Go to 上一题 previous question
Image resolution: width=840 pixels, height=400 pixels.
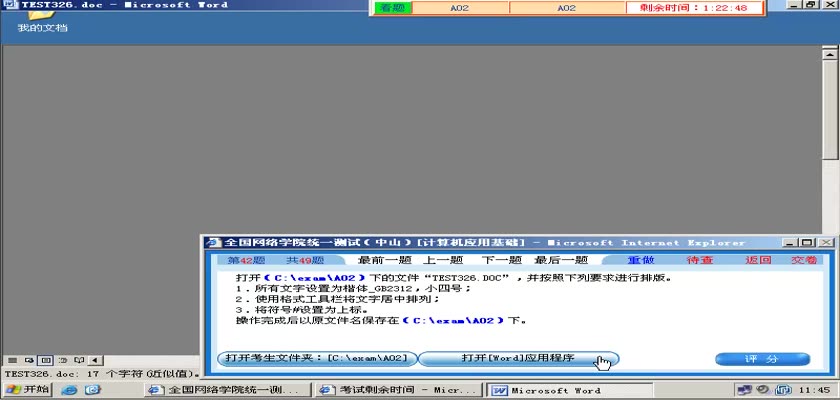point(443,260)
